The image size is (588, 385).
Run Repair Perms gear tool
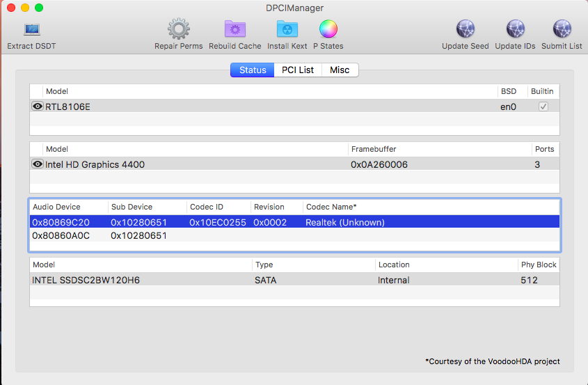tap(179, 29)
